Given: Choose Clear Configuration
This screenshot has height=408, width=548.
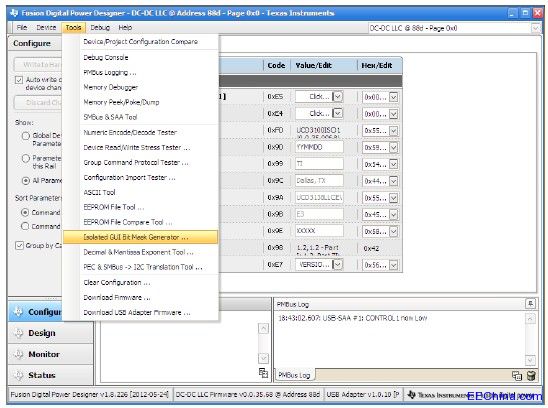Looking at the screenshot, I should point(140,282).
